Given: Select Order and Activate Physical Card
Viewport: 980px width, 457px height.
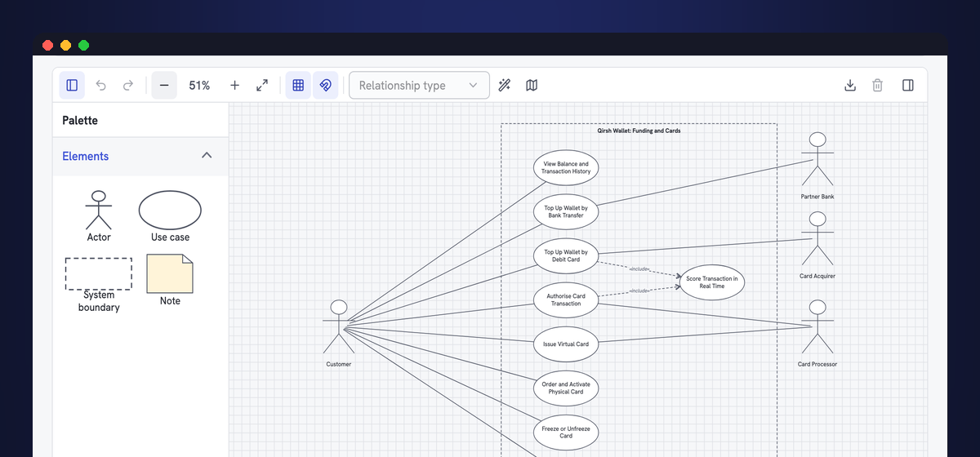Looking at the screenshot, I should tap(566, 388).
